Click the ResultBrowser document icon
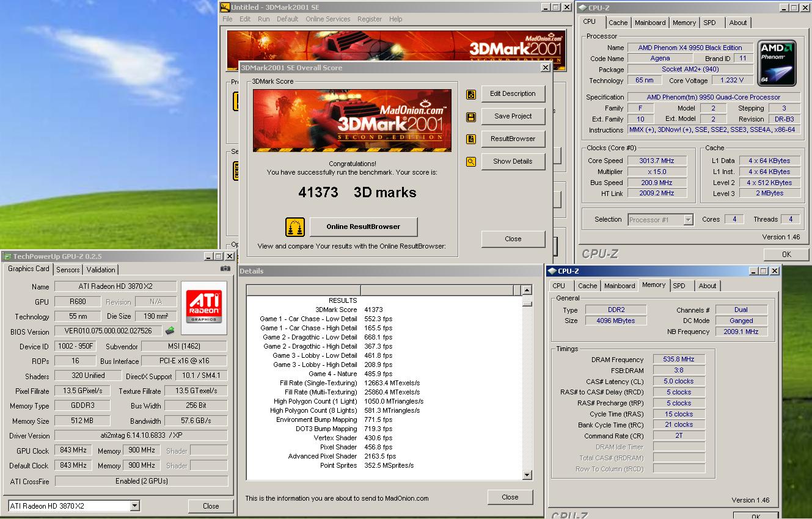 (x=471, y=139)
